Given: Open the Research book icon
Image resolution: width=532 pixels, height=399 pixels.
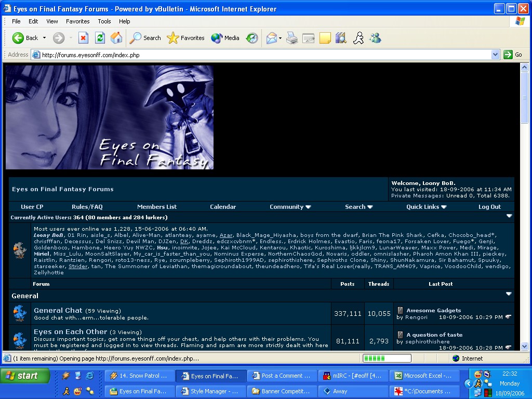Looking at the screenshot, I should point(341,38).
